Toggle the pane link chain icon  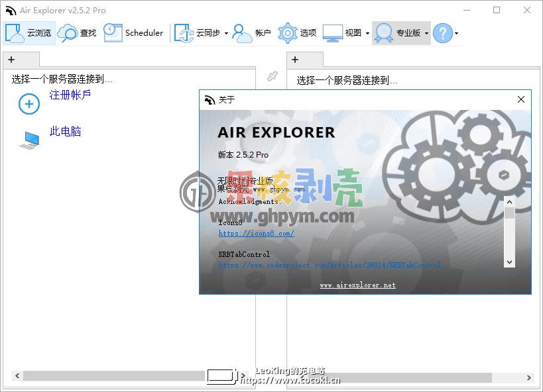click(272, 76)
